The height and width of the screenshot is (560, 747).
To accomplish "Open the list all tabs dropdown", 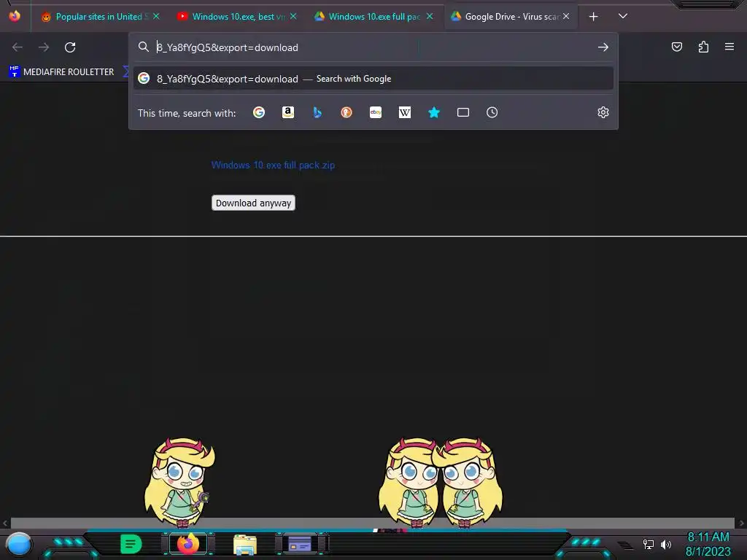I will coord(623,16).
